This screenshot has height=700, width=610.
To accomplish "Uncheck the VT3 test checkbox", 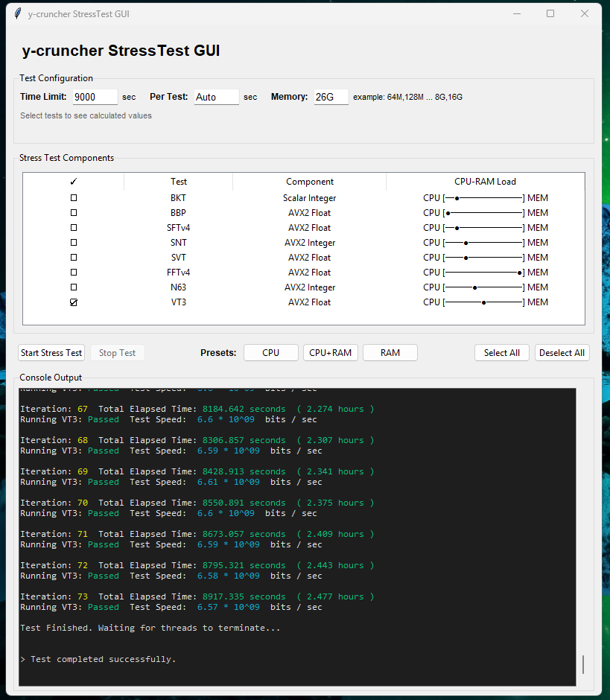I will tap(74, 302).
